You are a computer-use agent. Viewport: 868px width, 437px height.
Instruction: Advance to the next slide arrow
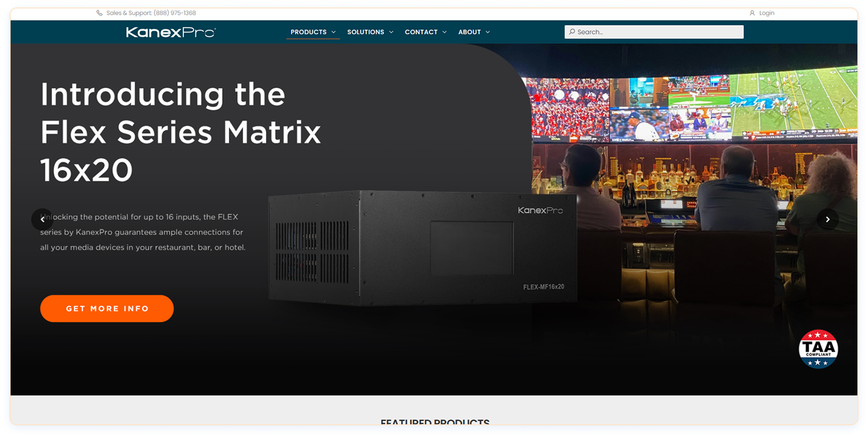coord(827,219)
